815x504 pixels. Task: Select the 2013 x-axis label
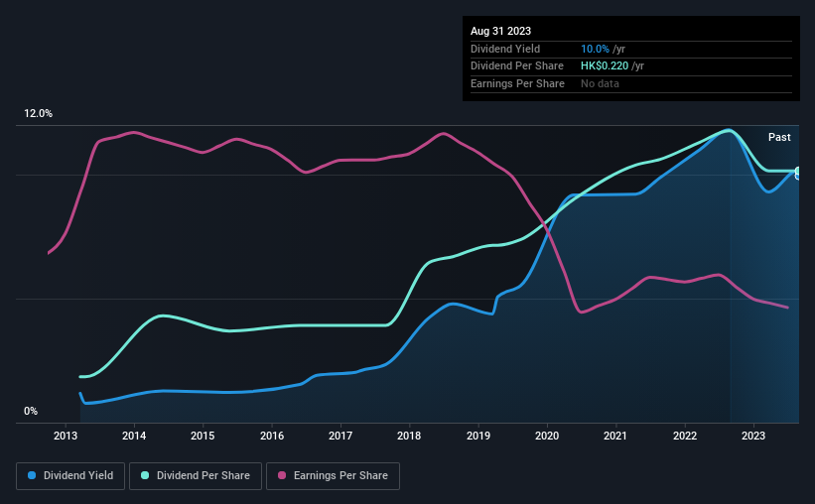(66, 436)
